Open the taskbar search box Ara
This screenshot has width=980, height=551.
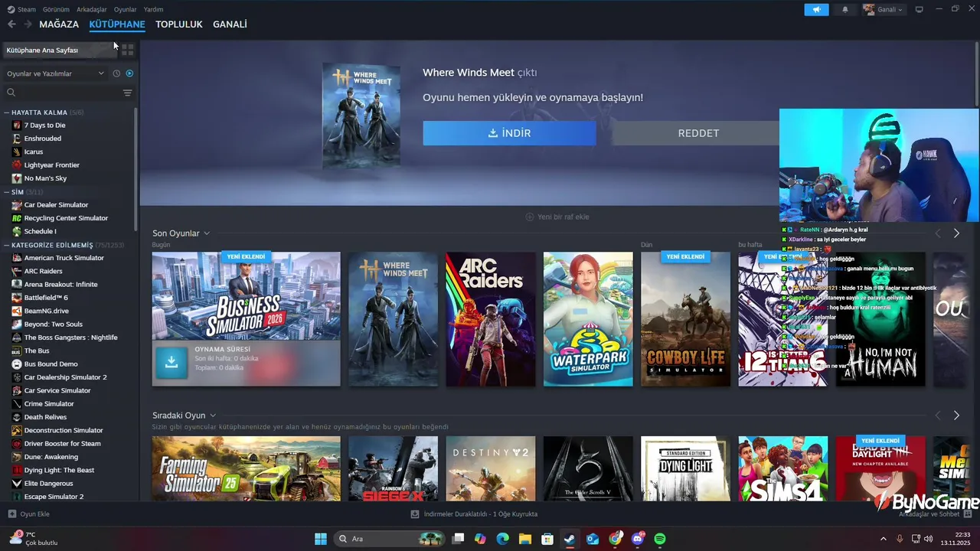point(389,539)
